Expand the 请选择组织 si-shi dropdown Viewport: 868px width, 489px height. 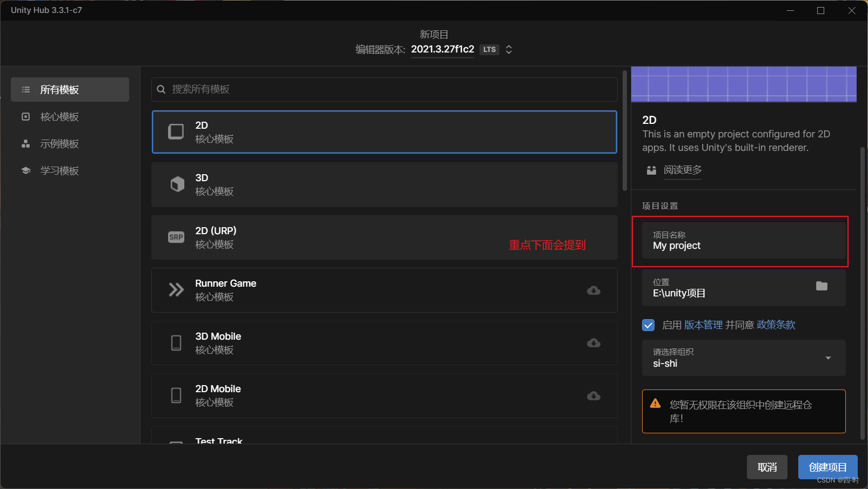[x=744, y=358]
